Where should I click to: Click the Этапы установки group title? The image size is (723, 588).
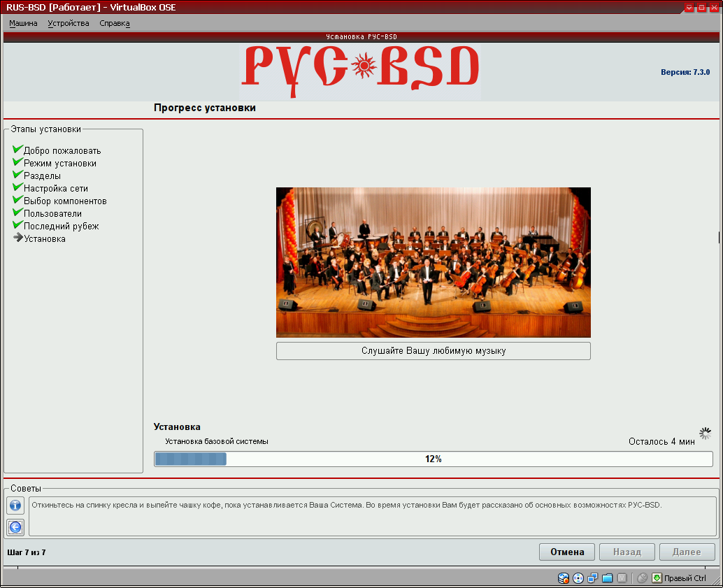tap(45, 129)
